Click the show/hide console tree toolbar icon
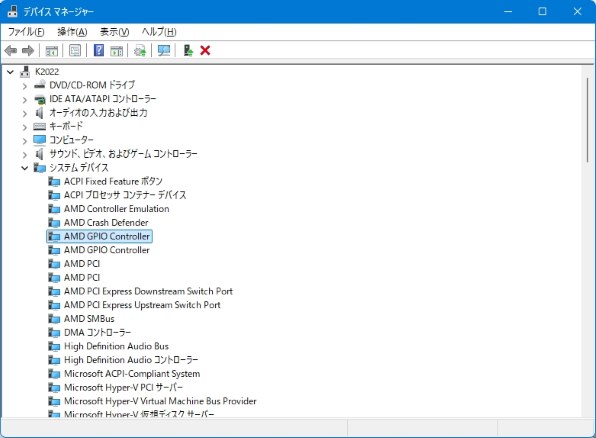Viewport: 596px width, 438px height. click(x=52, y=51)
